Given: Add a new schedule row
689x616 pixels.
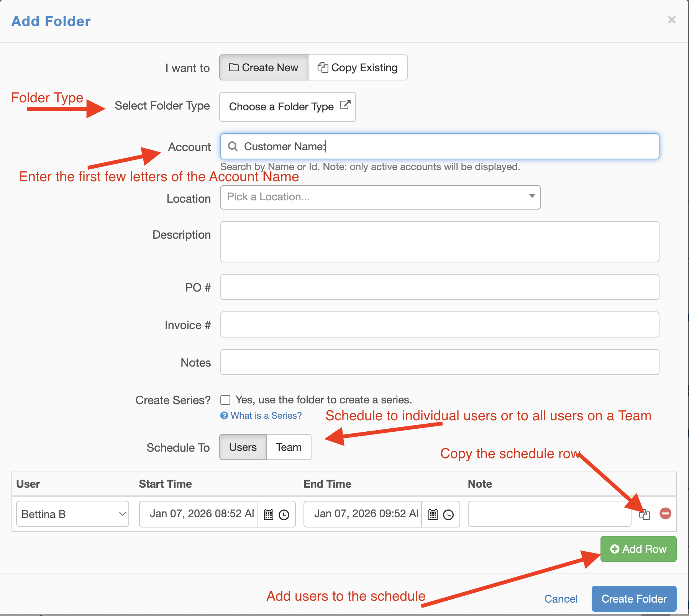Looking at the screenshot, I should tap(638, 549).
